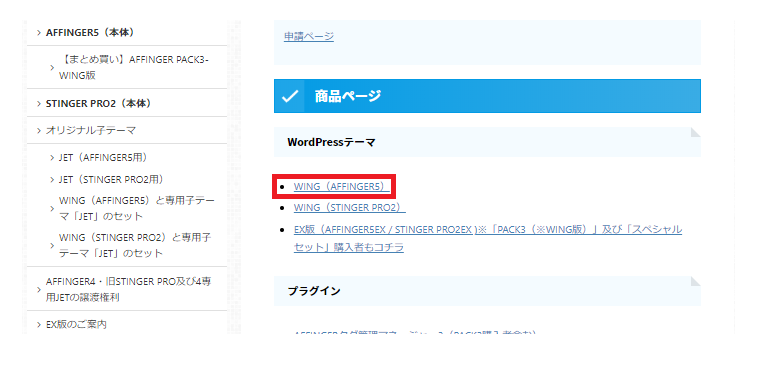This screenshot has width=764, height=367.
Task: Select AFFINGER5（本体）in the sidebar
Action: [x=90, y=33]
